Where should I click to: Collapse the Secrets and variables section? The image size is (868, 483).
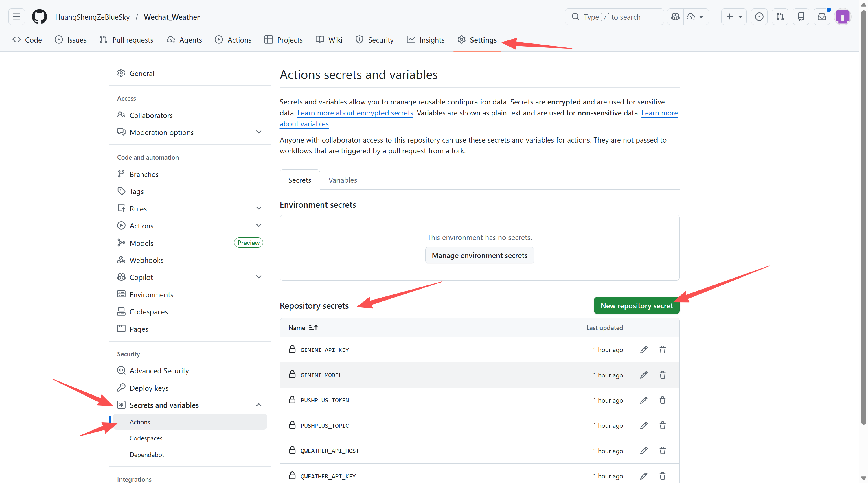(x=258, y=405)
